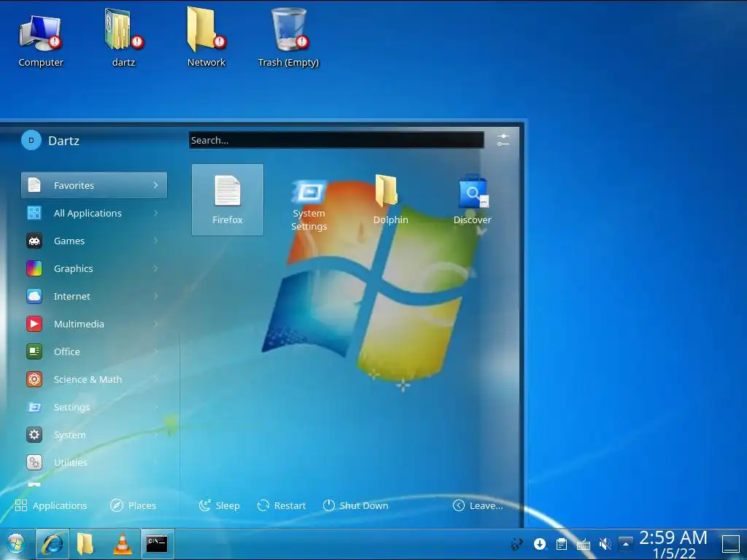The height and width of the screenshot is (560, 747).
Task: Open the Internet Explorer-style browser in taskbar
Action: coord(53,543)
